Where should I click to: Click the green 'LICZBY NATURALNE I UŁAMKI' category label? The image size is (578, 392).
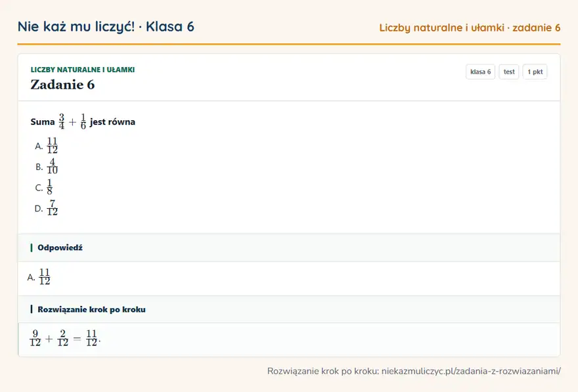pos(83,70)
